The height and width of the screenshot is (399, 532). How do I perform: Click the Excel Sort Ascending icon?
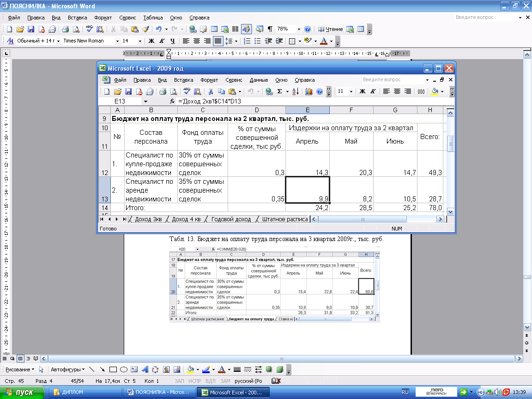pos(296,91)
